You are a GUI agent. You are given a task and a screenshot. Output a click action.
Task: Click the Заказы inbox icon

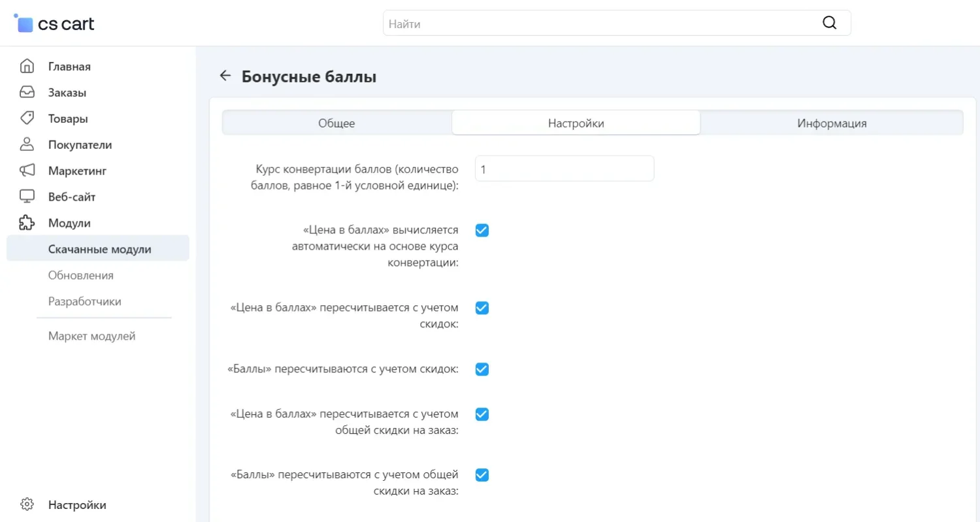point(27,92)
